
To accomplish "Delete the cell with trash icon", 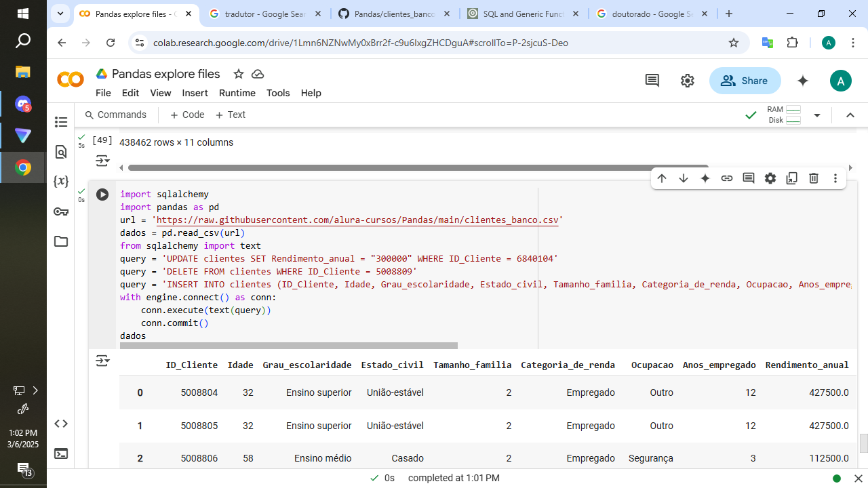I will click(x=814, y=178).
